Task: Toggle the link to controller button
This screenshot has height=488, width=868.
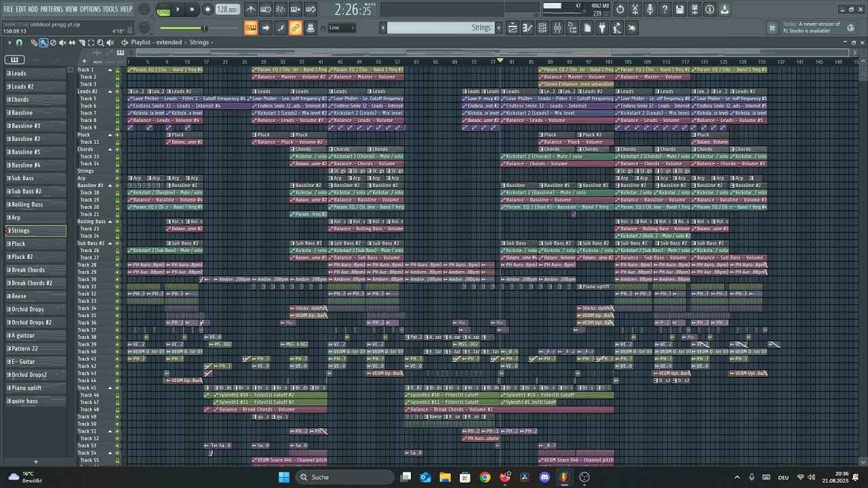Action: pyautogui.click(x=296, y=28)
